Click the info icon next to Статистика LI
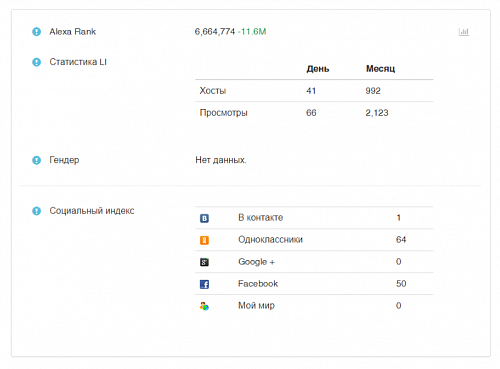Viewport: 500px width, 369px height. pos(36,62)
